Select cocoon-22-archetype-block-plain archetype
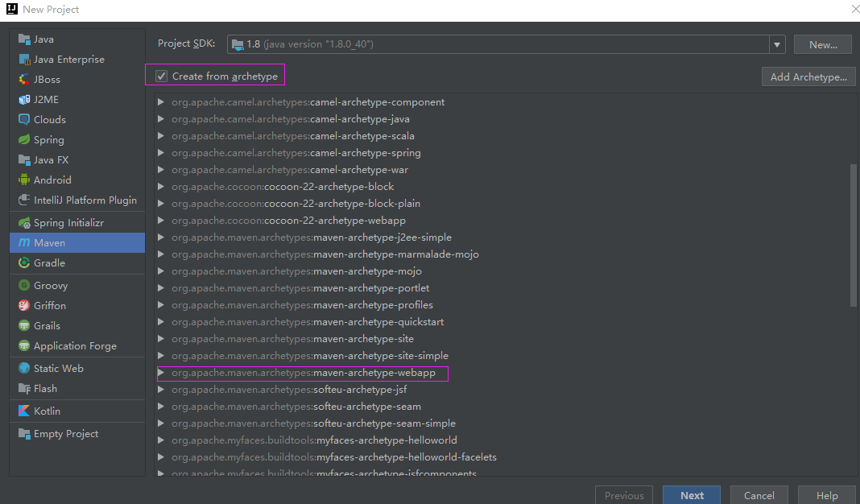Screen dimensions: 860x504 296,204
